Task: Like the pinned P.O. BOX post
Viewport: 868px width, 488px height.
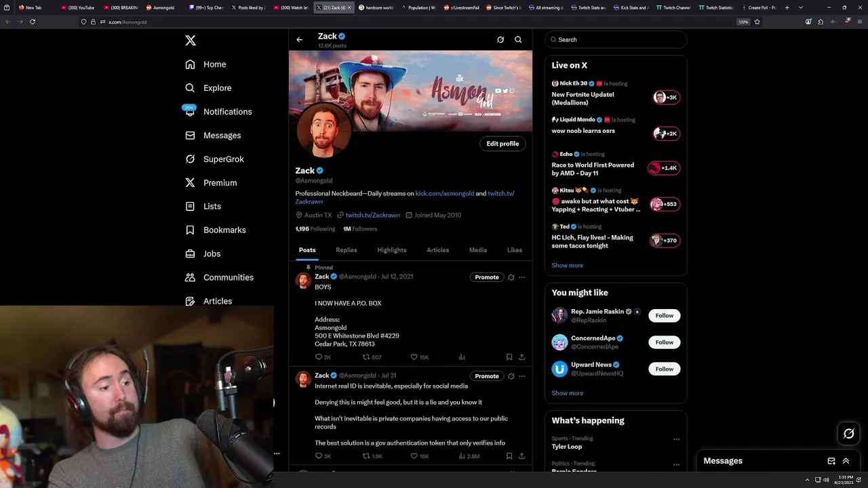Action: [x=420, y=357]
